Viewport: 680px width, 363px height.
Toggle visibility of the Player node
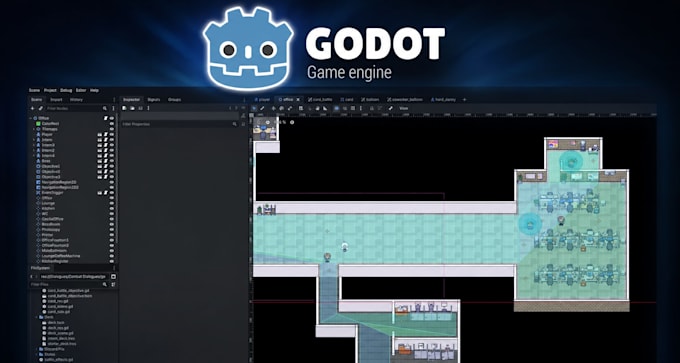112,134
